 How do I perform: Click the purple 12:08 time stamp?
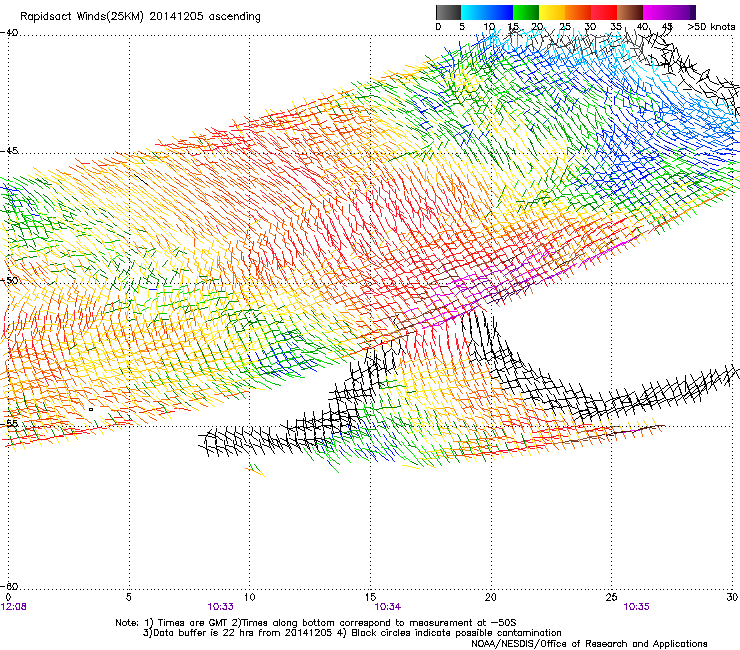(14, 607)
